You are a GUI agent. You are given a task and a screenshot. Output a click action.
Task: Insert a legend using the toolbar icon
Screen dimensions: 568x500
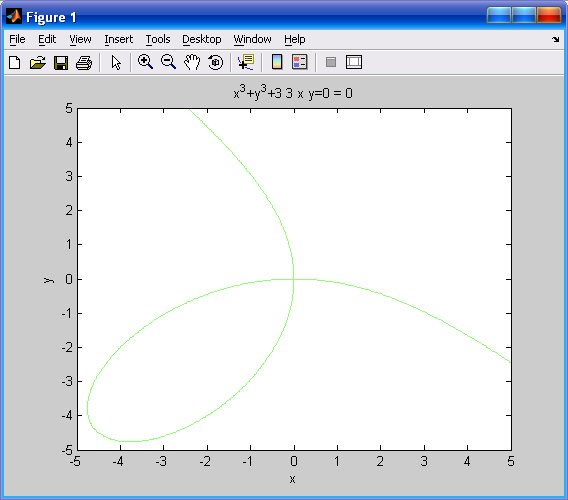click(x=300, y=62)
